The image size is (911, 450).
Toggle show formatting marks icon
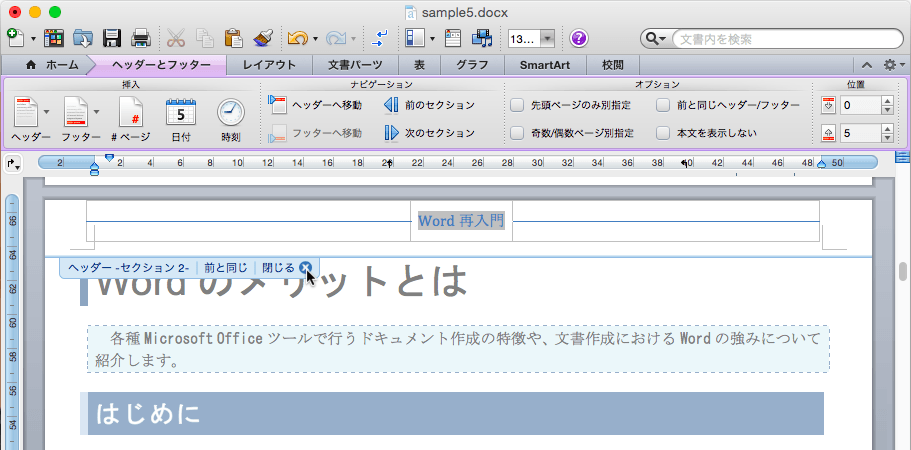click(x=379, y=38)
